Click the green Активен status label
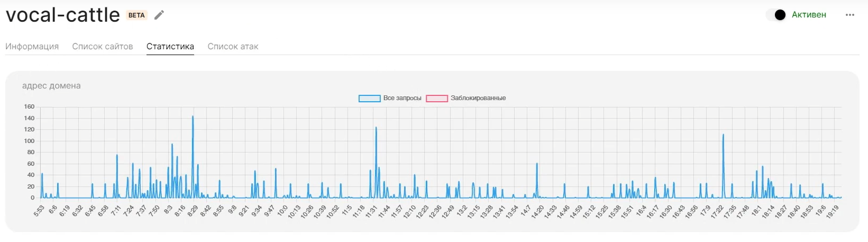This screenshot has width=868, height=242. 809,15
